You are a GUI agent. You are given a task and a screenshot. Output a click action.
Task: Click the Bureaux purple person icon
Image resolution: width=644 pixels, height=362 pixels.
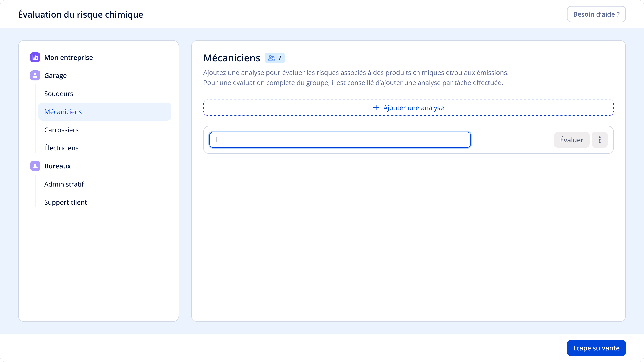[x=35, y=166]
